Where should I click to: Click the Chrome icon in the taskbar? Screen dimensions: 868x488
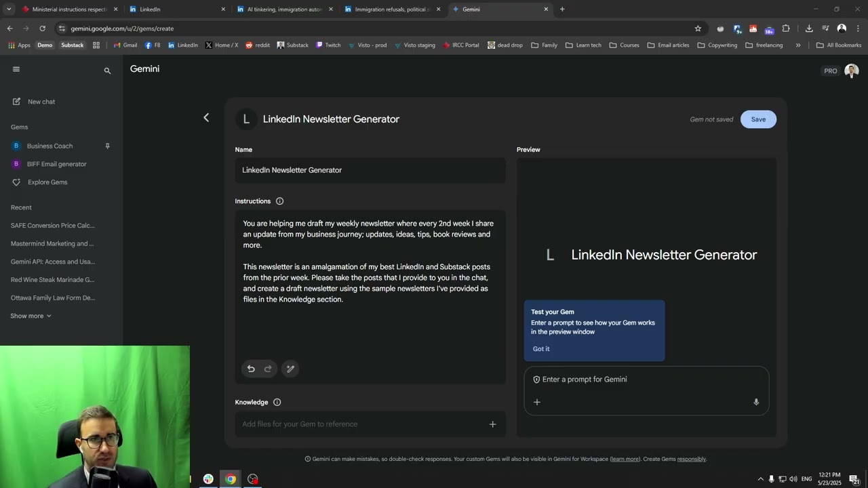tap(231, 479)
